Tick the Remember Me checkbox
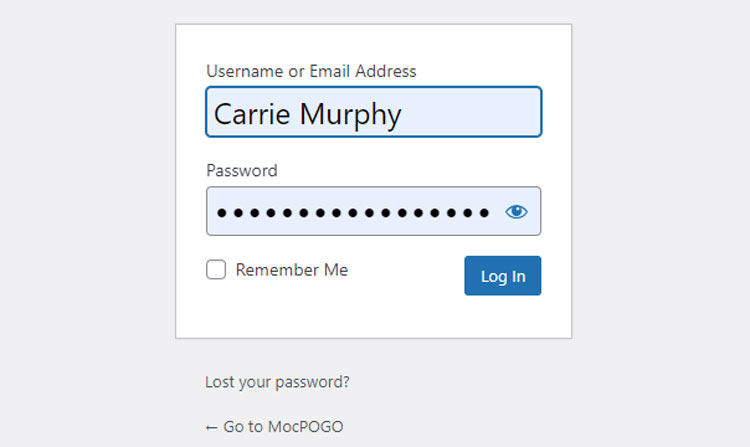 [x=216, y=270]
